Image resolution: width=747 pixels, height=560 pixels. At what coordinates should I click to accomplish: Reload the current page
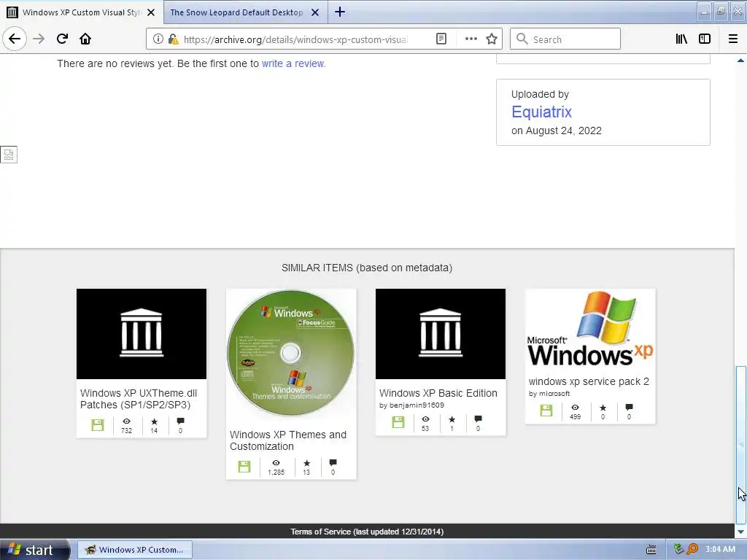63,39
